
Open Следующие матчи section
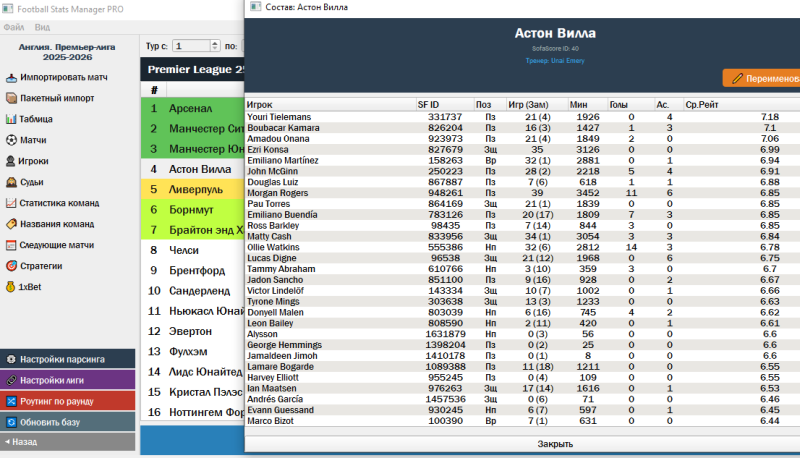(x=57, y=245)
